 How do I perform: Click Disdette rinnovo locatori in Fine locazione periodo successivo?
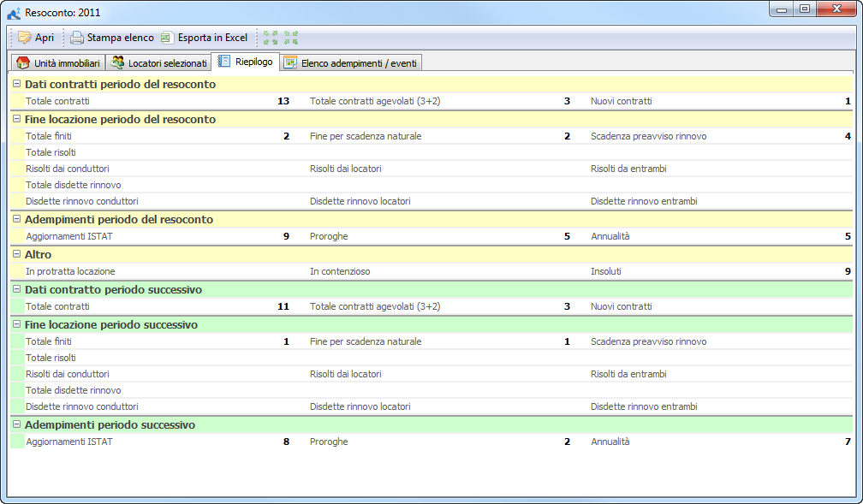tap(360, 406)
